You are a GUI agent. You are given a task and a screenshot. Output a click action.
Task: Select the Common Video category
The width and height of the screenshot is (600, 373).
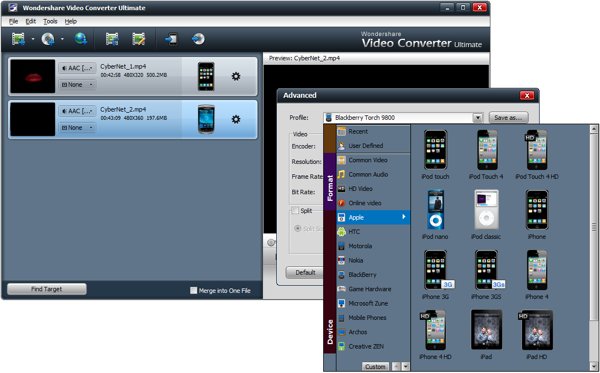click(373, 160)
